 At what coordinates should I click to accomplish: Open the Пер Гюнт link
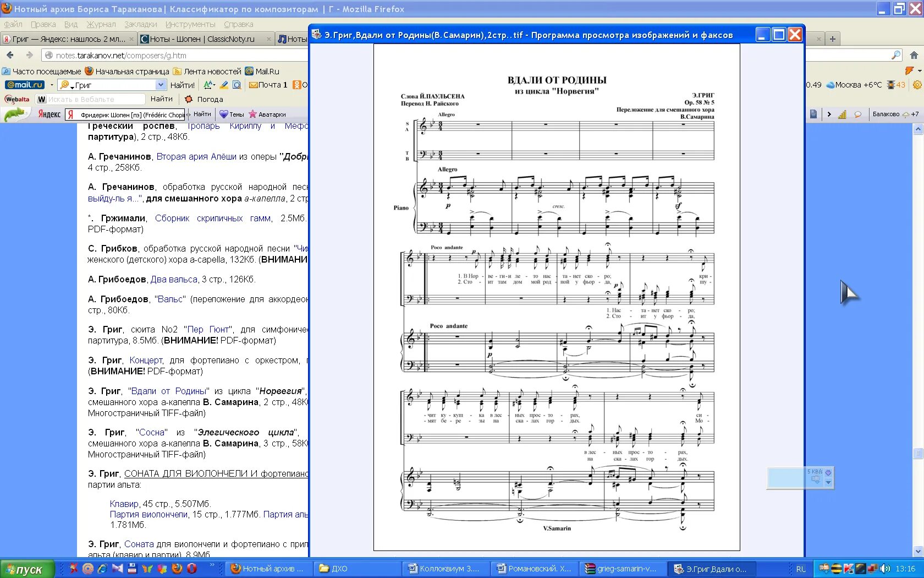point(208,329)
